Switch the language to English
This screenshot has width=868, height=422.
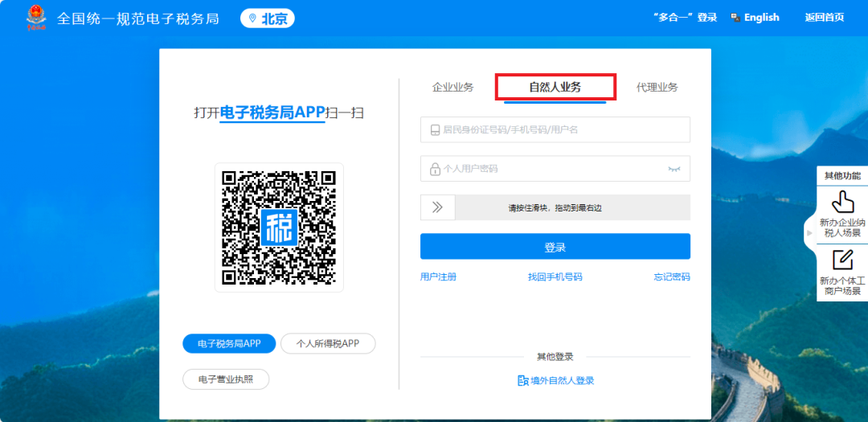[761, 18]
